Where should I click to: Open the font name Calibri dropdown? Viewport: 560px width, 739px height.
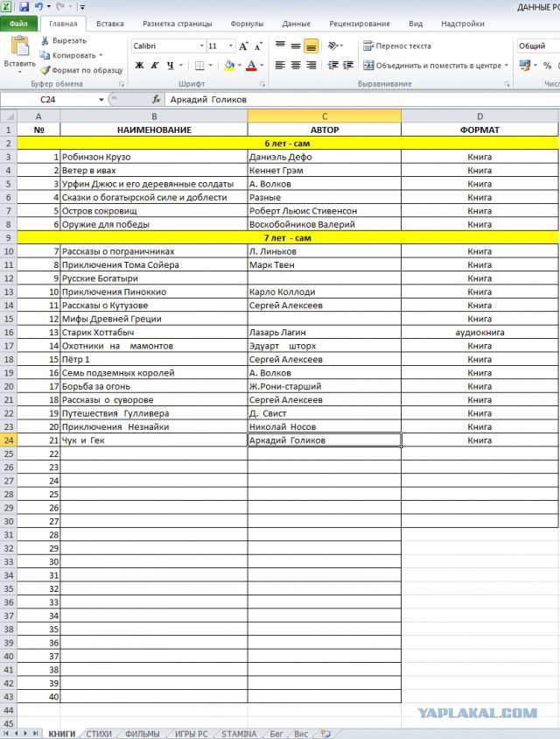pyautogui.click(x=201, y=46)
